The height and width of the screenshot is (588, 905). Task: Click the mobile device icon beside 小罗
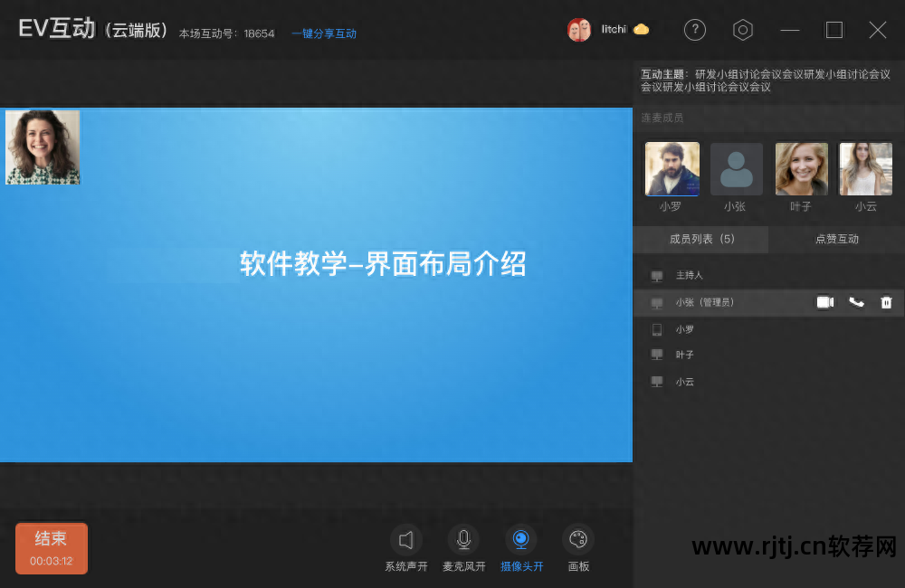(x=655, y=329)
